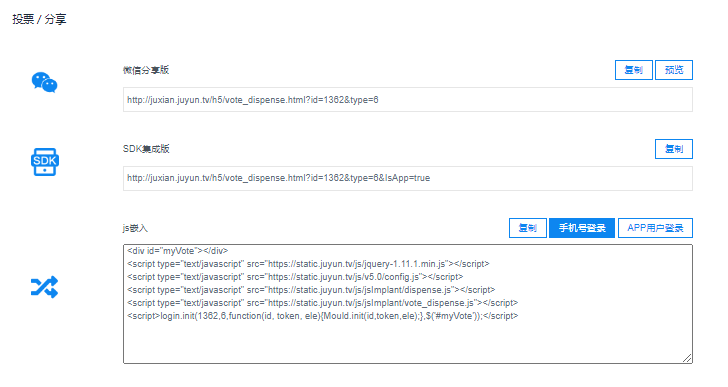This screenshot has height=387, width=728.
Task: Select the 手机号登录 option
Action: tap(582, 228)
